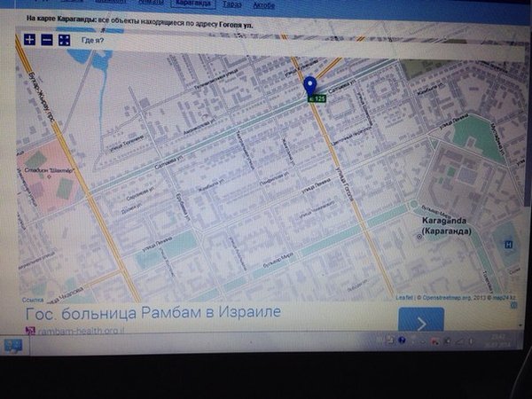Click the blue location pin marker
Viewport: 532px width, 399px height.
click(310, 86)
